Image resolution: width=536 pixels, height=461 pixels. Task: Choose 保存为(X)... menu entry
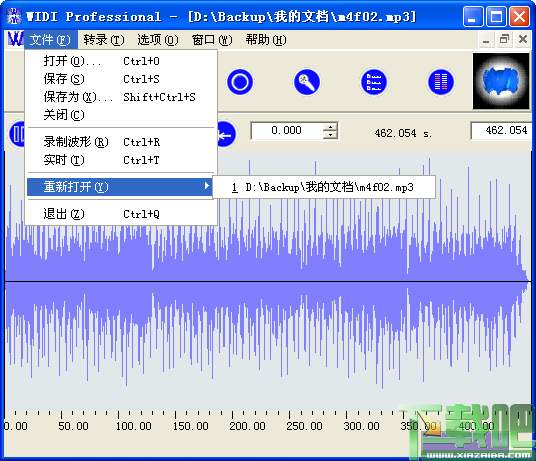click(x=121, y=97)
